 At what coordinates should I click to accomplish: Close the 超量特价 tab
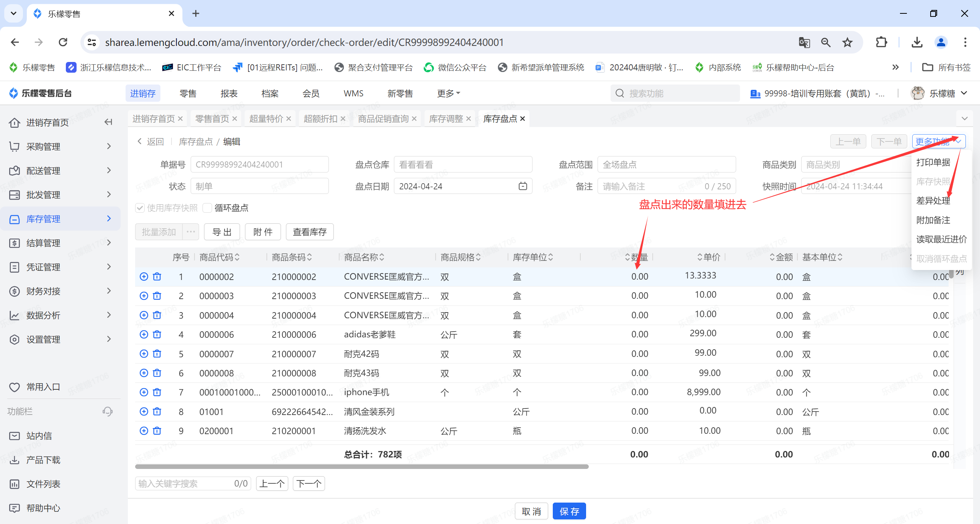point(289,119)
